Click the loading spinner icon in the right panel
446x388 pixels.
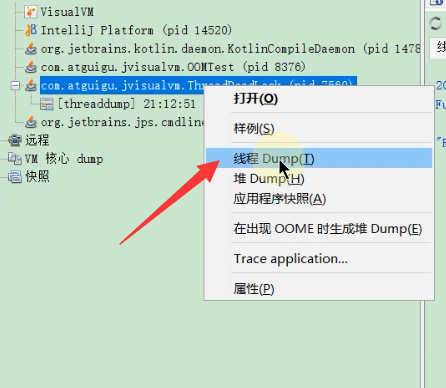click(x=435, y=24)
